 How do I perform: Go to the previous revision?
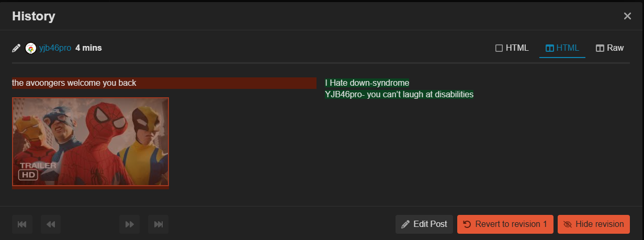[x=51, y=224]
